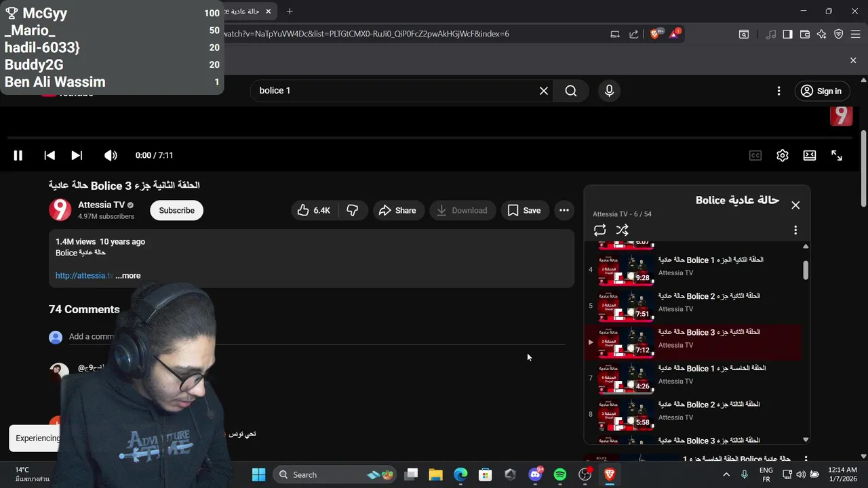Go to previous video in playlist
Screen dimensions: 868x488
(50, 155)
